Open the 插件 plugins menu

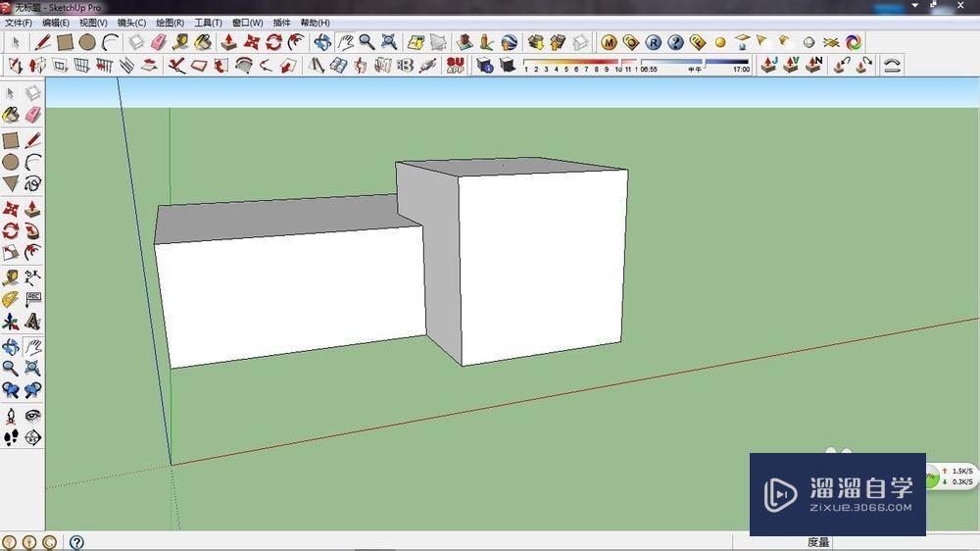(281, 23)
